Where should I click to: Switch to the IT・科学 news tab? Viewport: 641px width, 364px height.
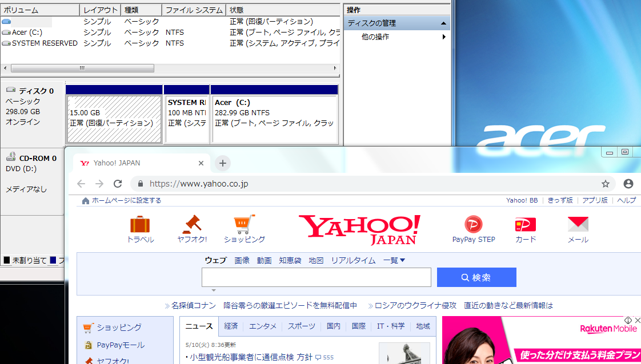pyautogui.click(x=391, y=326)
